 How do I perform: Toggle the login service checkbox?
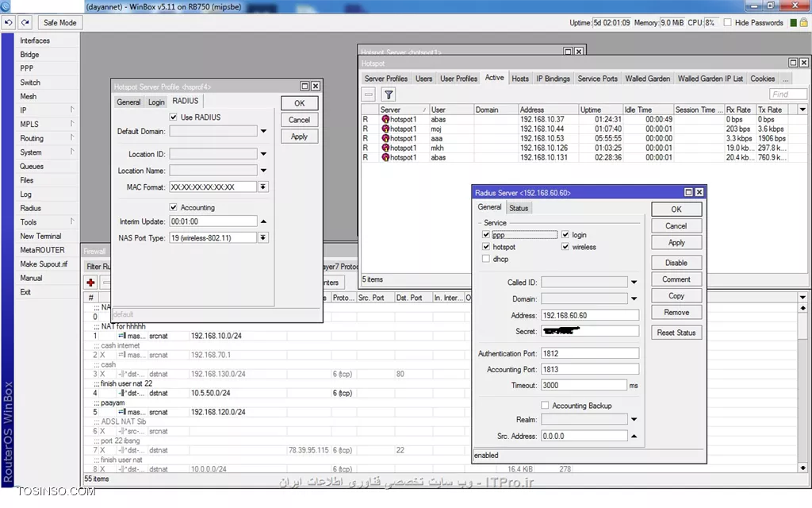[x=565, y=235]
